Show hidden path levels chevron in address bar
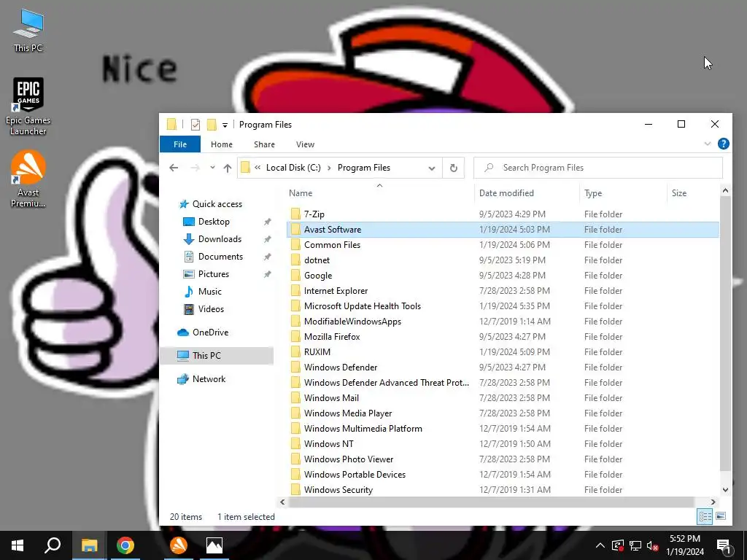This screenshot has width=747, height=560. pyautogui.click(x=258, y=168)
